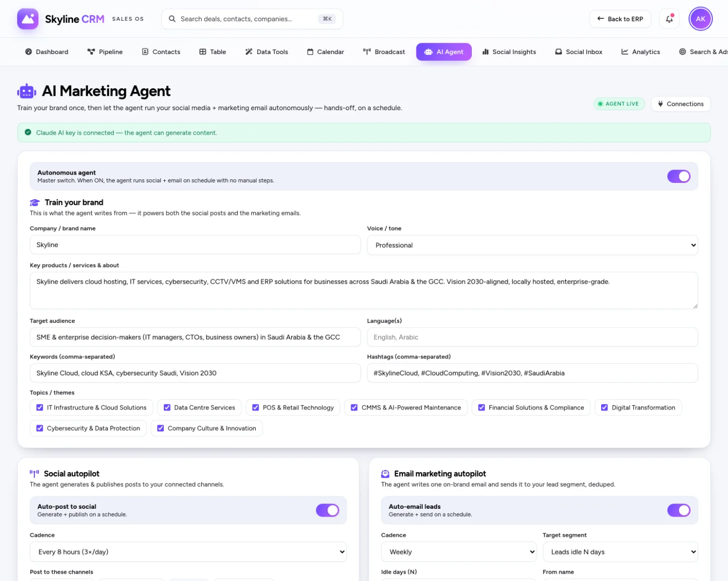Click the back arrow in Back to ERP
Image resolution: width=728 pixels, height=581 pixels.
click(601, 19)
